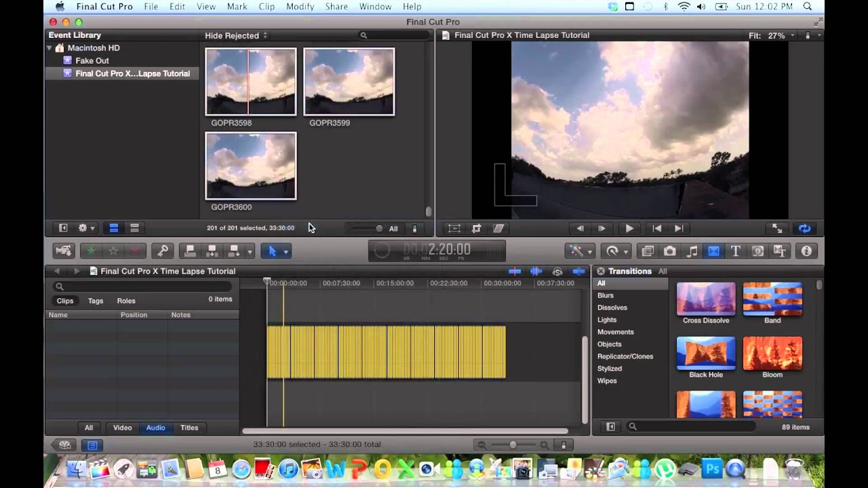Screen dimensions: 868x488
Task: Open the append edit options arrow
Action: 250,251
